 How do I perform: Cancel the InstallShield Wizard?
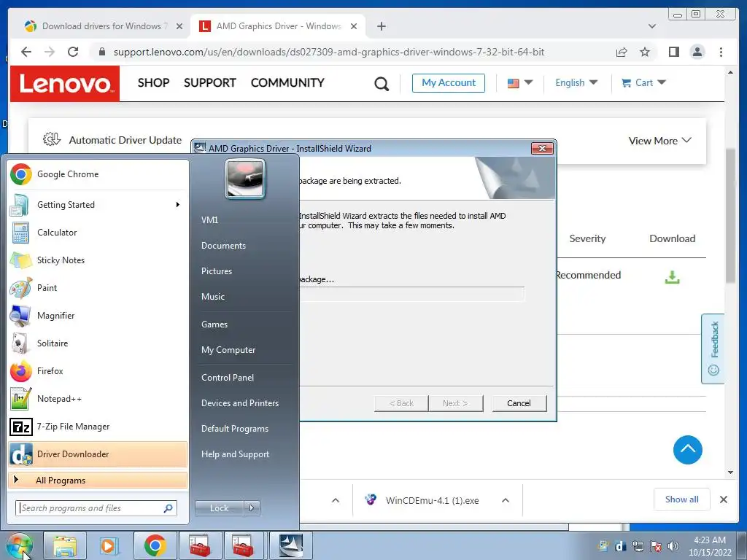pyautogui.click(x=519, y=403)
